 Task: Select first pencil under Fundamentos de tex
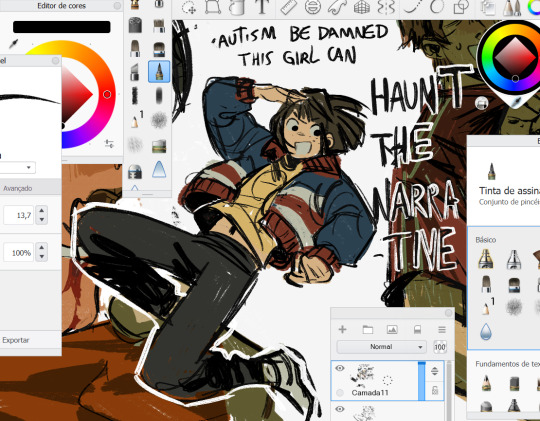(486, 383)
